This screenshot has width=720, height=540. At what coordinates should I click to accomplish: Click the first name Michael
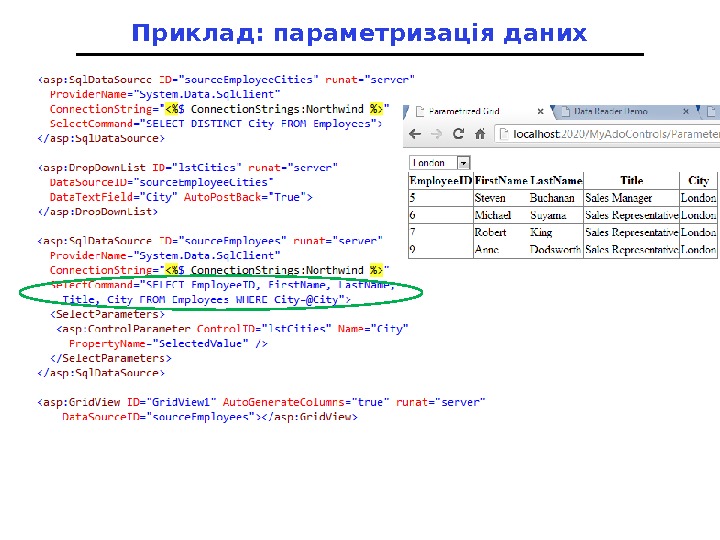pos(493,215)
